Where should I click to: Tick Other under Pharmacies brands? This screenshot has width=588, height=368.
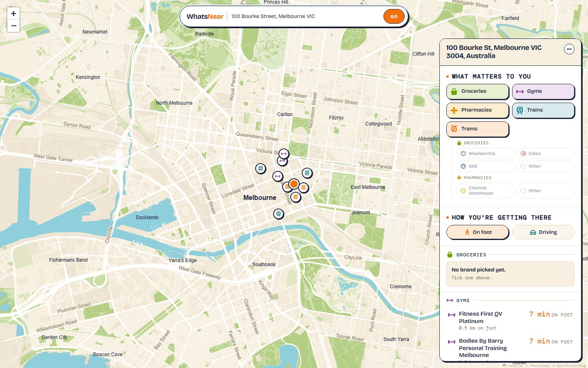pyautogui.click(x=546, y=191)
